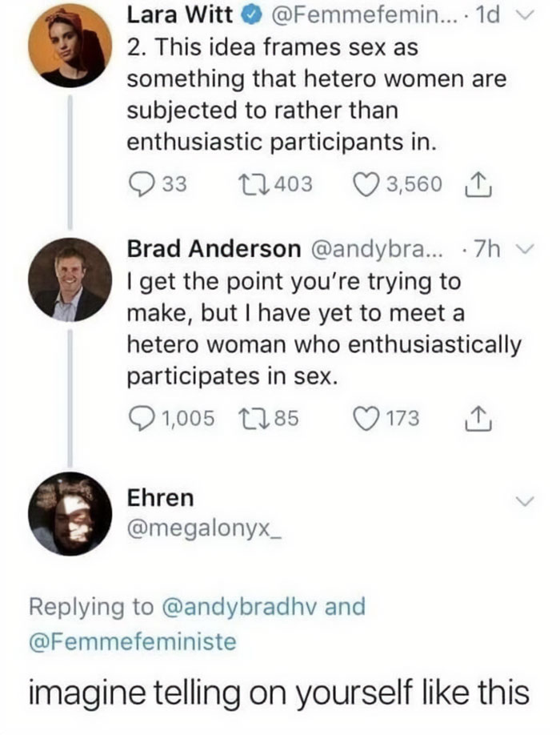Click Ehren's profile picture

68,512
